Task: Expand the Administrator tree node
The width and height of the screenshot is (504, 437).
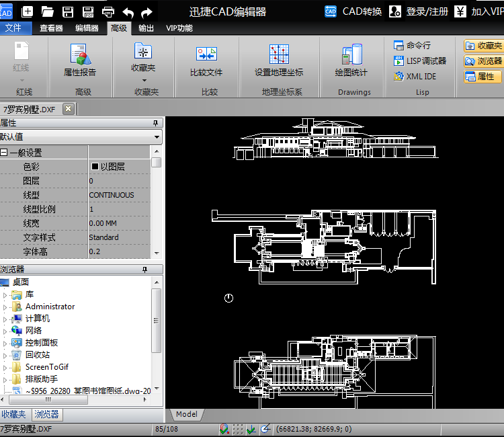Action: [5, 307]
